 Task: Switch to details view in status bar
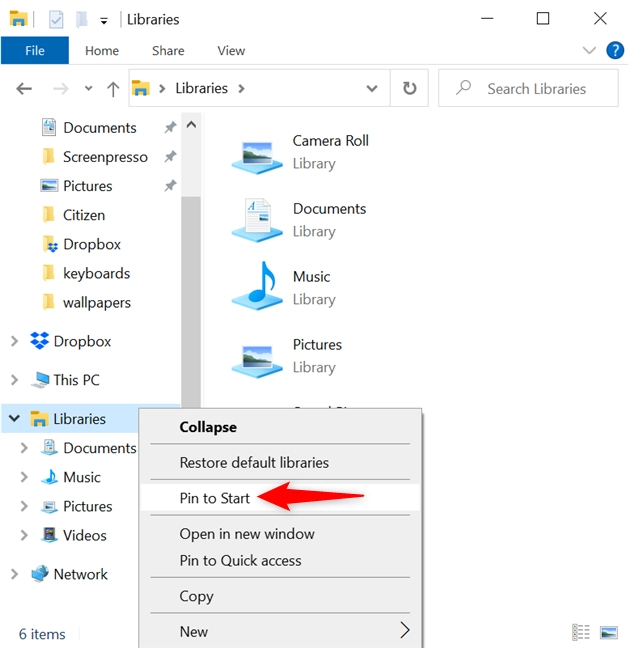pyautogui.click(x=580, y=632)
